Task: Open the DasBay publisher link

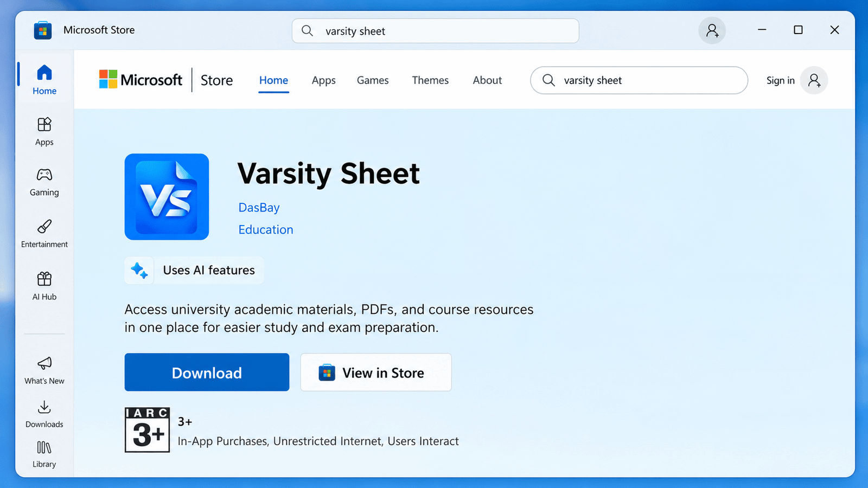Action: click(259, 208)
